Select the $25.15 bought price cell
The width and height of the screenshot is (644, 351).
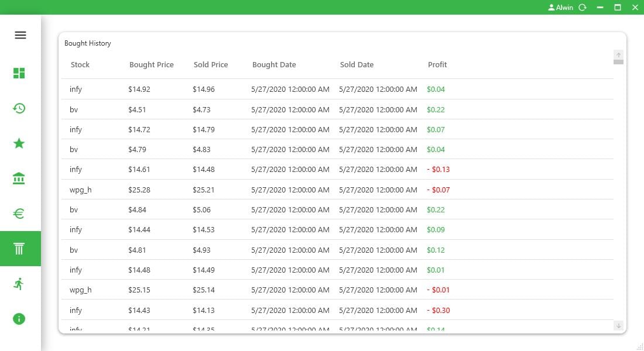click(139, 290)
